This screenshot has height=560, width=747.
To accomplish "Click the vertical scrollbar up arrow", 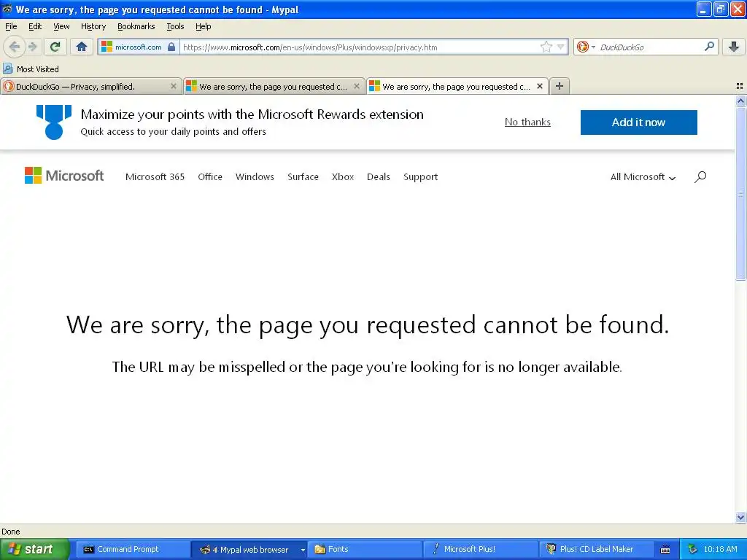I will coord(740,101).
